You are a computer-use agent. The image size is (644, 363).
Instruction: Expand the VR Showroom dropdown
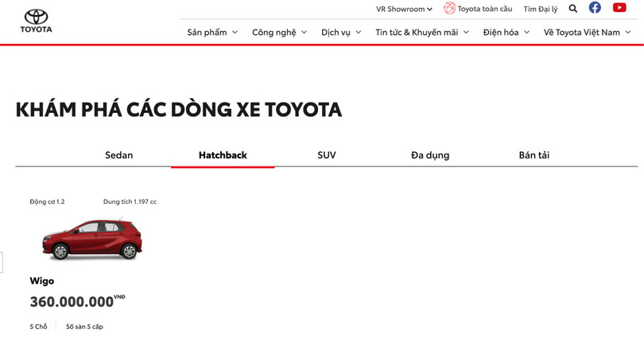point(404,9)
